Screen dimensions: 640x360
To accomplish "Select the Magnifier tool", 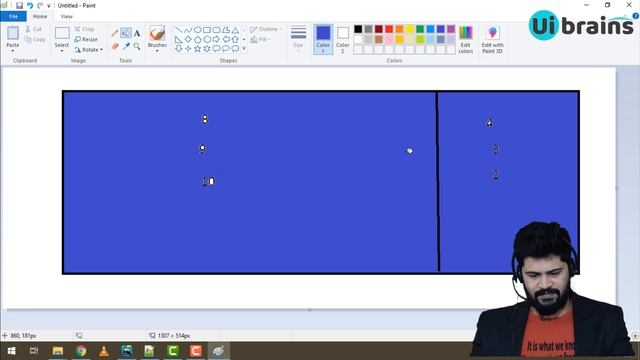I will pos(137,47).
